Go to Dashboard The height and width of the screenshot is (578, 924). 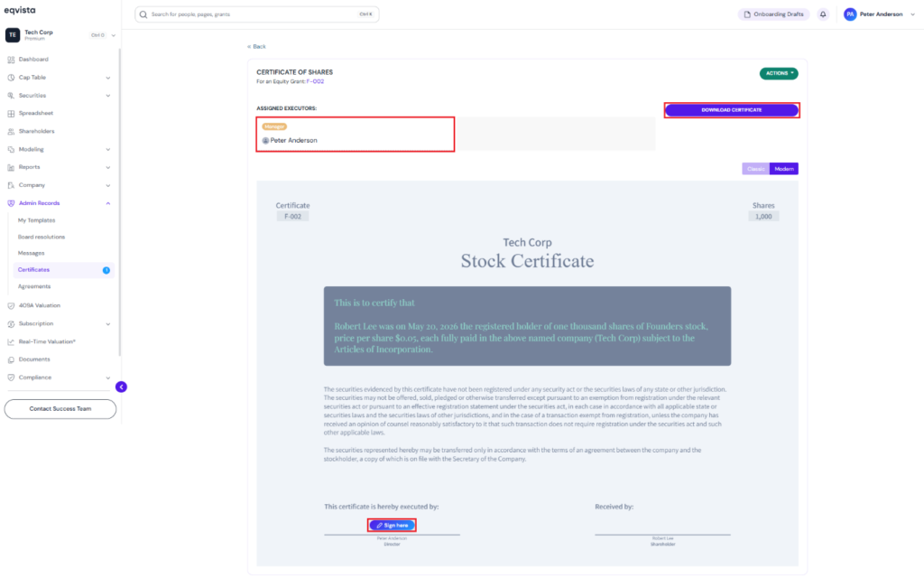[33, 60]
